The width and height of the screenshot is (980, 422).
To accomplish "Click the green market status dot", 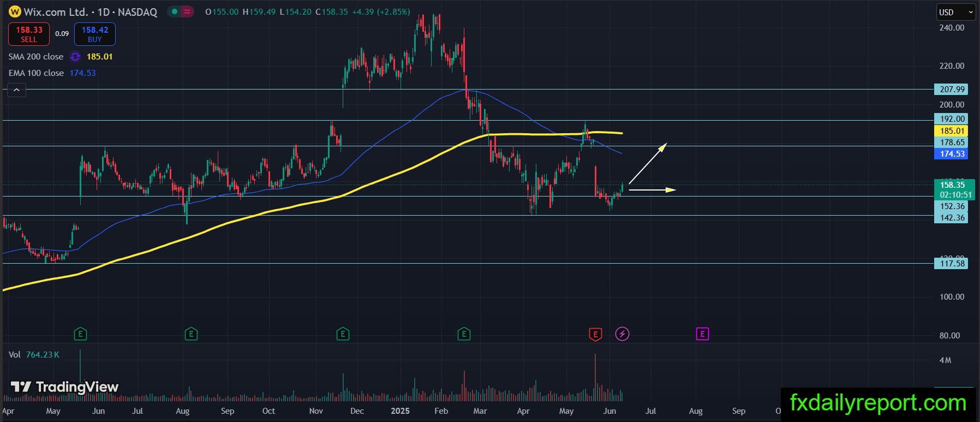I will tap(174, 11).
